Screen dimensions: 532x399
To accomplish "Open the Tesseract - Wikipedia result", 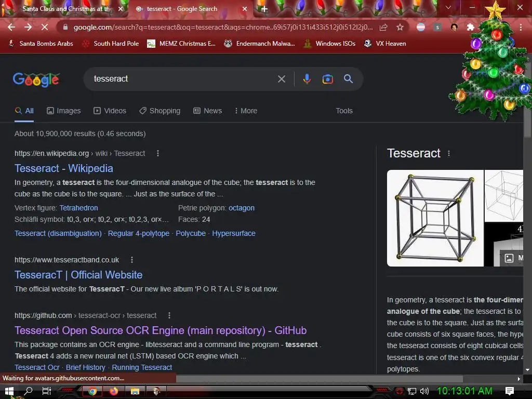I will tap(64, 169).
